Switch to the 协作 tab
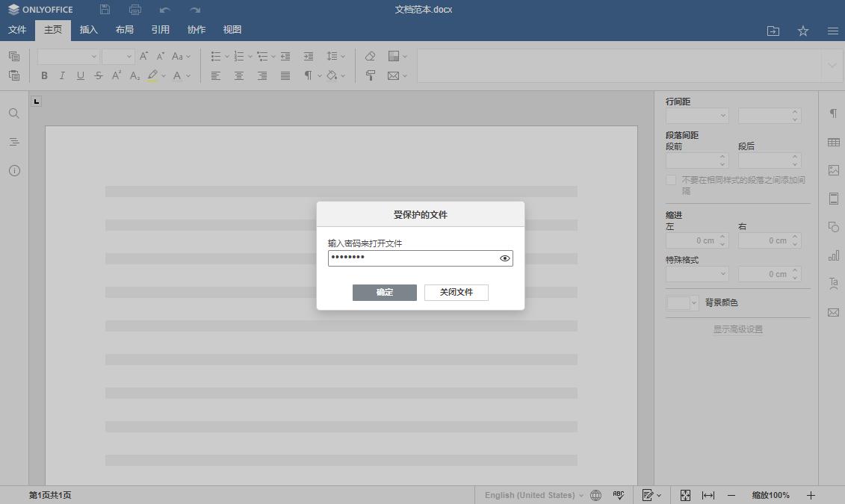This screenshot has width=845, height=504. point(196,30)
